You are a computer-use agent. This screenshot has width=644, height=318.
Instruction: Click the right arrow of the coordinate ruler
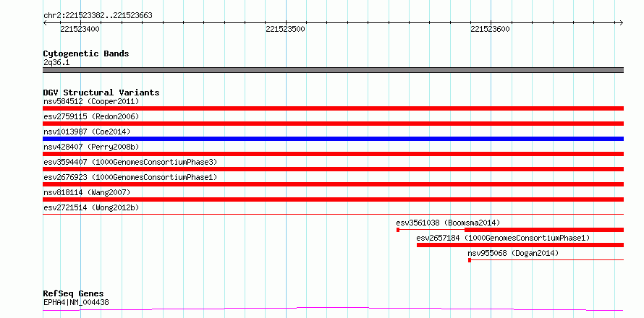point(622,22)
